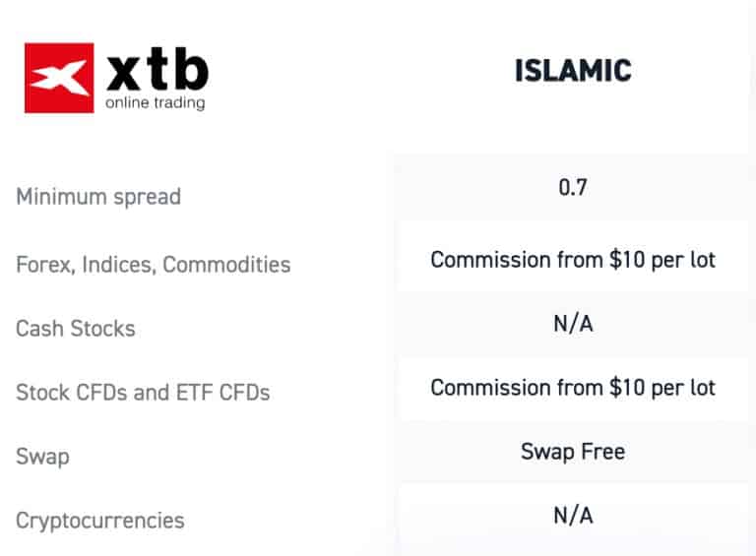The image size is (756, 556).
Task: Click the 'online trading' tagline
Action: coord(156,102)
